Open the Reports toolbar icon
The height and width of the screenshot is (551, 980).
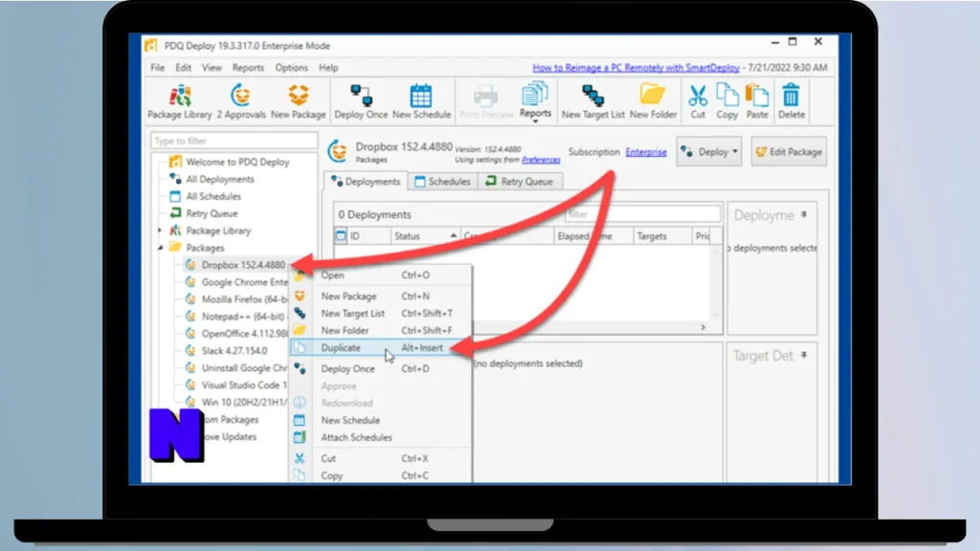[x=535, y=99]
